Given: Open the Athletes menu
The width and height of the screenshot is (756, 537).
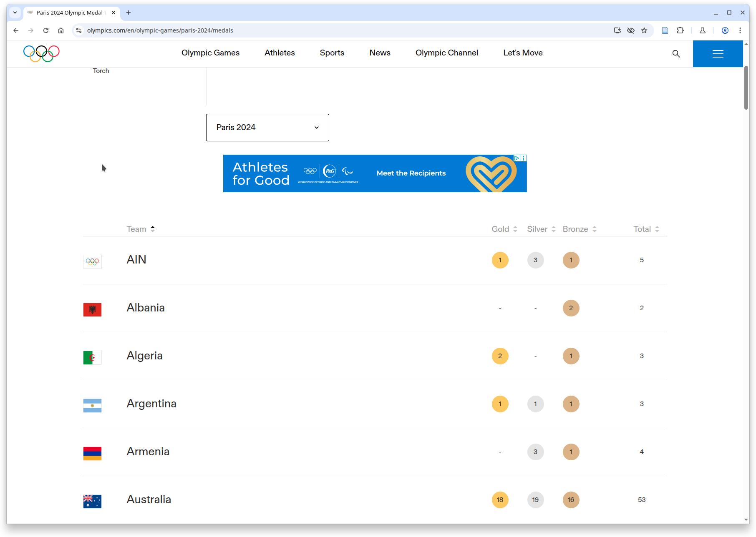Looking at the screenshot, I should click(x=280, y=53).
